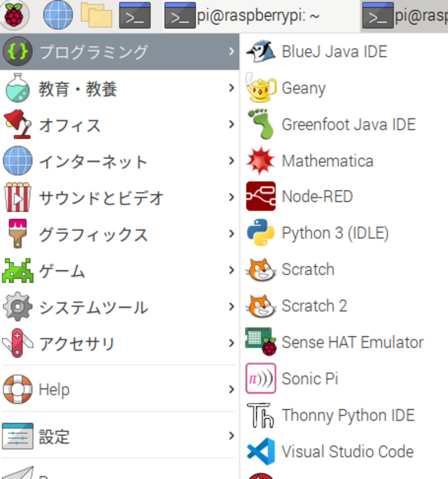This screenshot has width=448, height=479.
Task: Launch Greenfoot Java IDE
Action: [x=345, y=124]
